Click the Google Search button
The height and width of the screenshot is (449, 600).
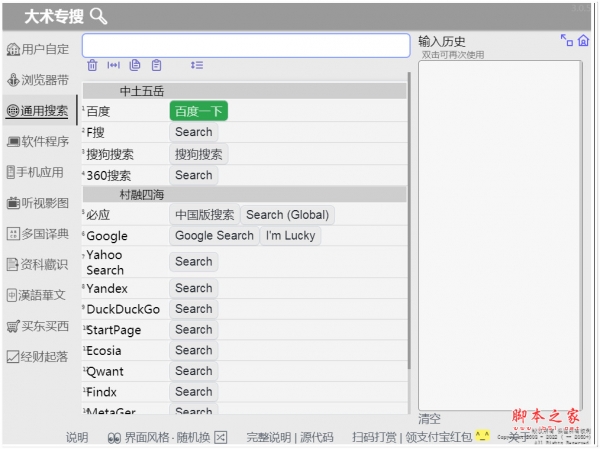(214, 236)
